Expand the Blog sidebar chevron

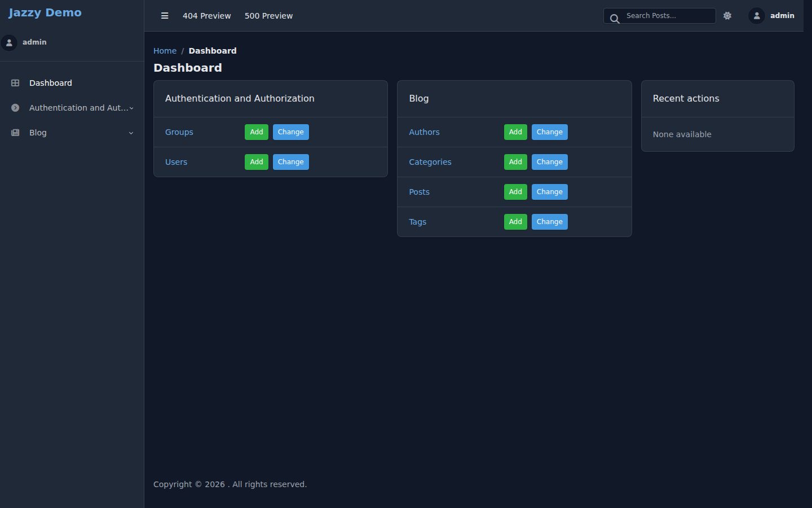pyautogui.click(x=131, y=133)
